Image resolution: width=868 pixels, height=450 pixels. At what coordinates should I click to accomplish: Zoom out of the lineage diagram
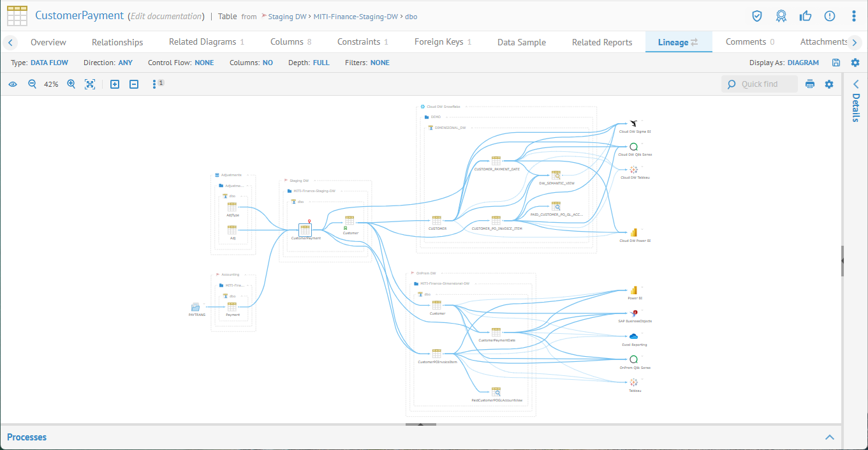pyautogui.click(x=32, y=84)
